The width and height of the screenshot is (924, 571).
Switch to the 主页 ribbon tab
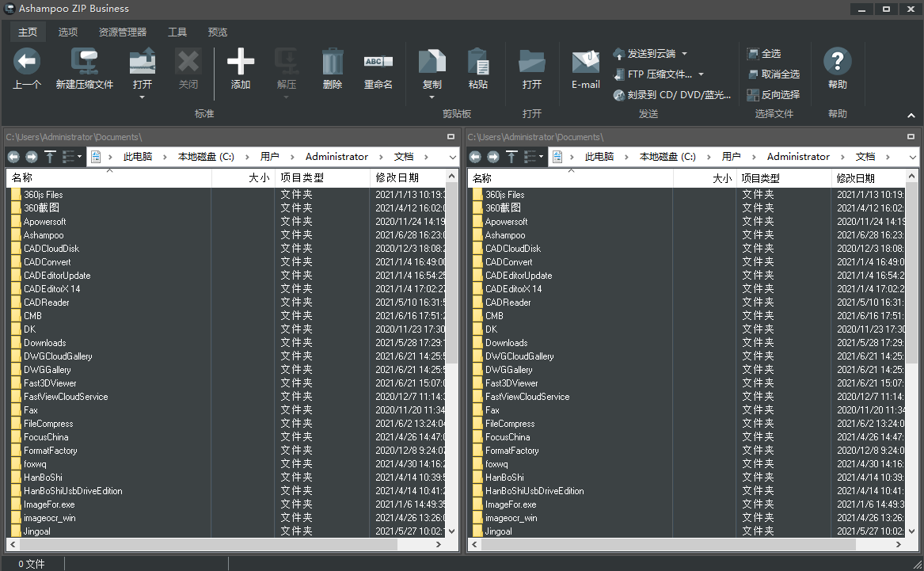pos(28,32)
